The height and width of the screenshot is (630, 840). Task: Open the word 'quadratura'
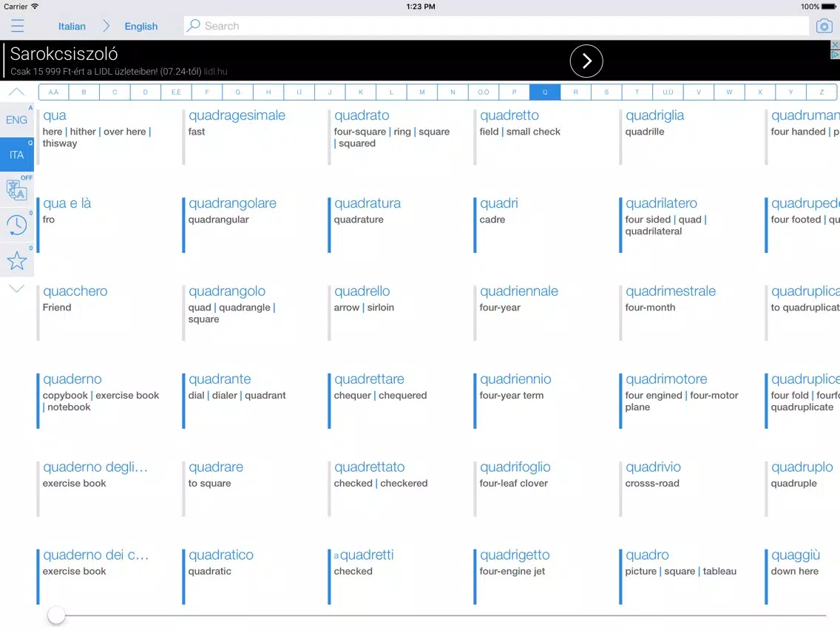(367, 203)
